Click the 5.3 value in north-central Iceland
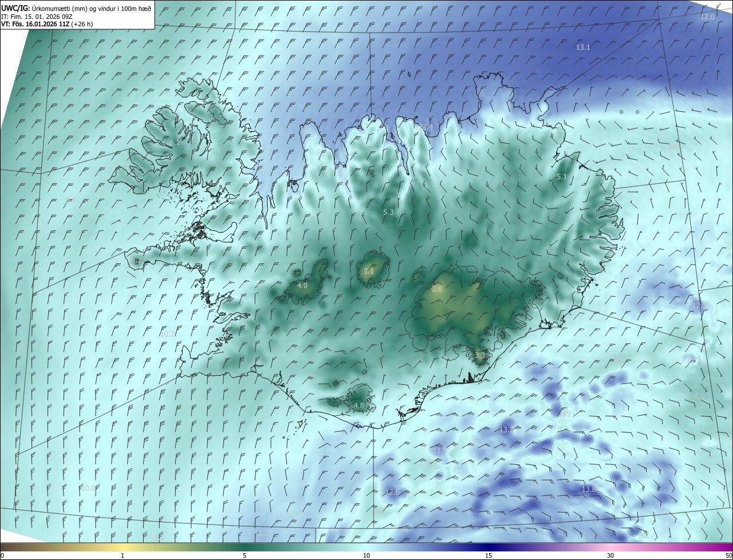This screenshot has height=560, width=733. pyautogui.click(x=388, y=212)
